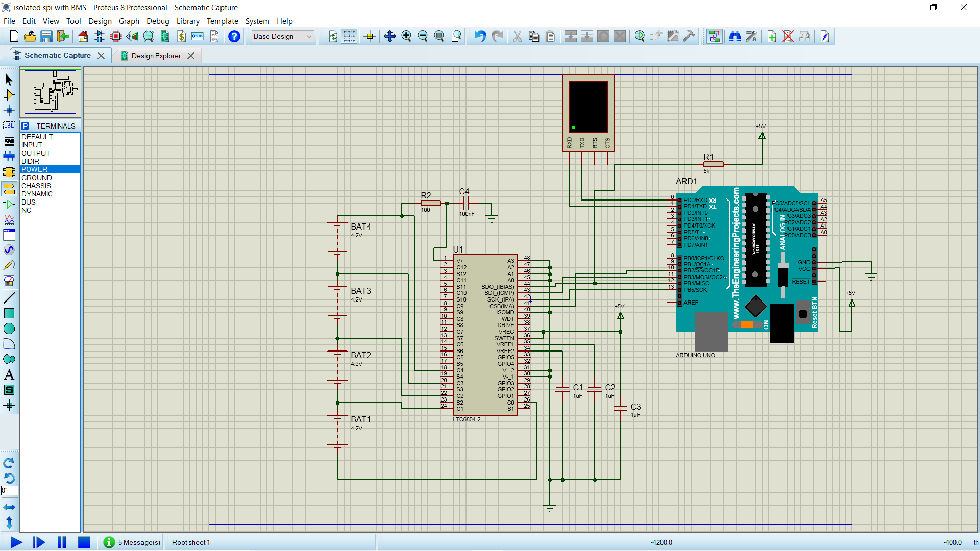Select the Virtual Instruments mode
Viewport: 980px width, 551px height.
tap(9, 280)
